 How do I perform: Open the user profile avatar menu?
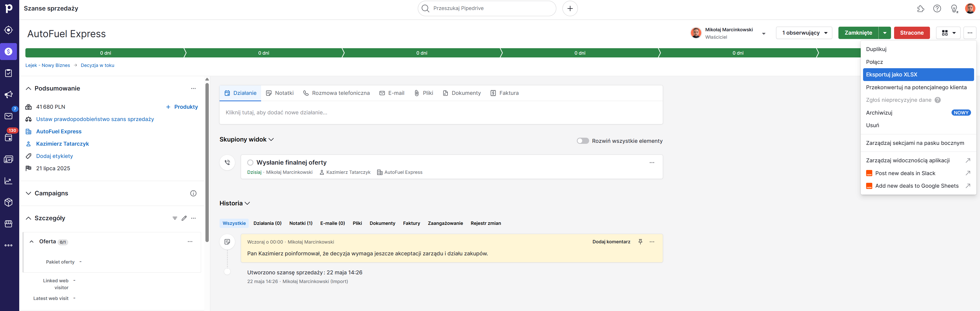(970, 8)
